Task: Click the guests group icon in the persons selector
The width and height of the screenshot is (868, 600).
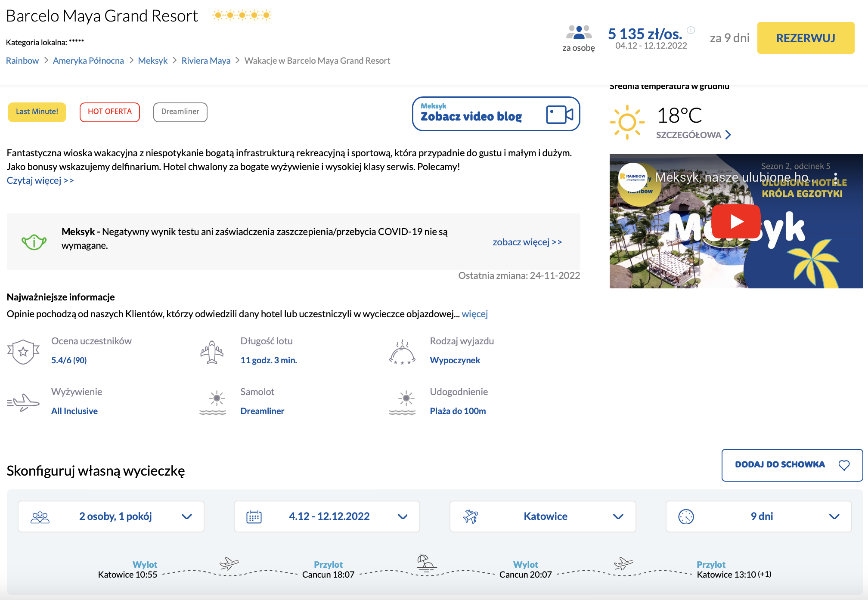Action: (x=40, y=516)
